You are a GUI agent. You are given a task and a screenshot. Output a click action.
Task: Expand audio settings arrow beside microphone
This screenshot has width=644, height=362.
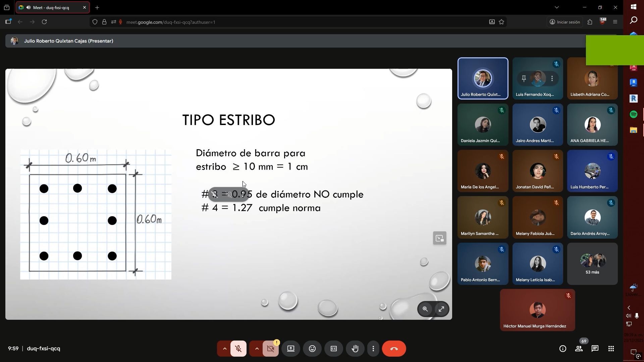coord(225,349)
